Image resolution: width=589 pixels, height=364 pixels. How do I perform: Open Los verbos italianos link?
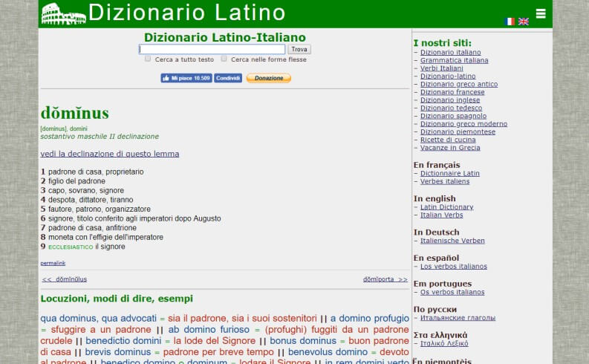pos(453,266)
